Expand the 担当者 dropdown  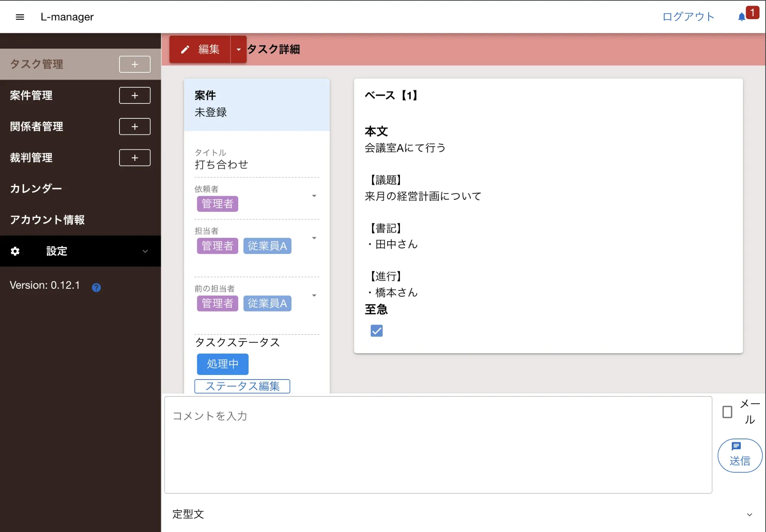click(x=314, y=238)
